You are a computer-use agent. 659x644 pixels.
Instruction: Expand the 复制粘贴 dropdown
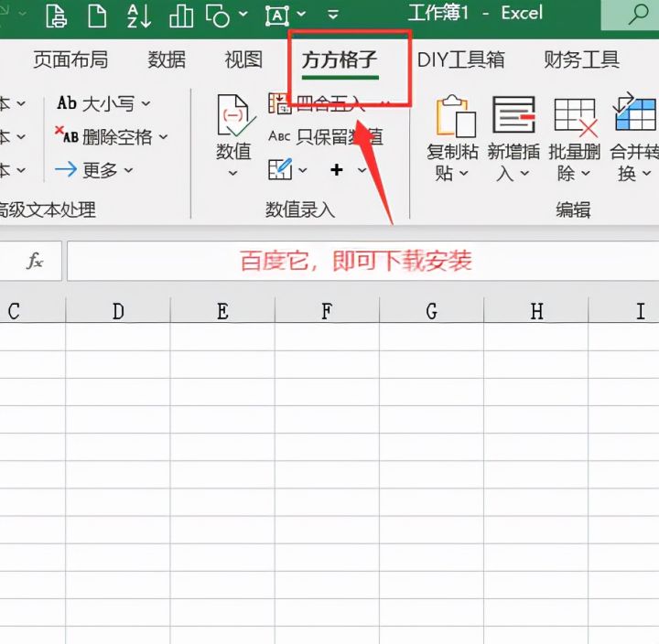point(463,173)
